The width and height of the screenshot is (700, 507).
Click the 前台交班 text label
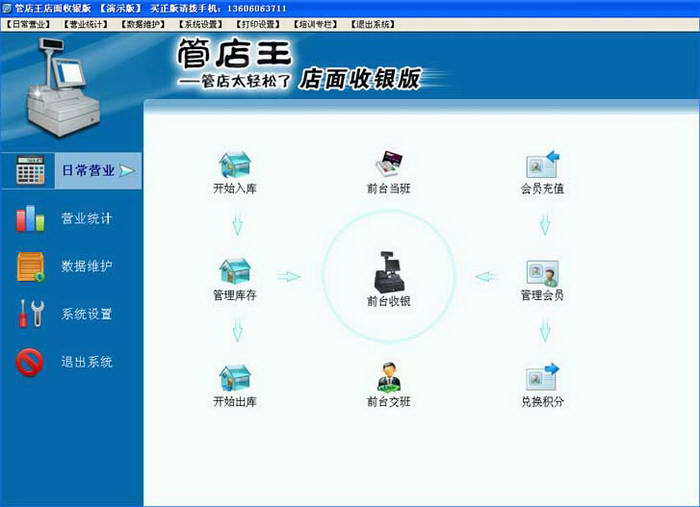point(389,402)
